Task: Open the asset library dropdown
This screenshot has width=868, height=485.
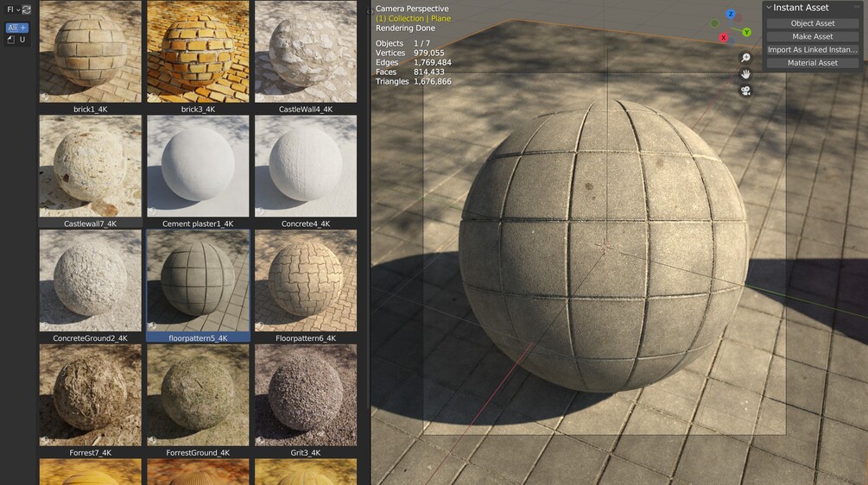Action: point(13,9)
